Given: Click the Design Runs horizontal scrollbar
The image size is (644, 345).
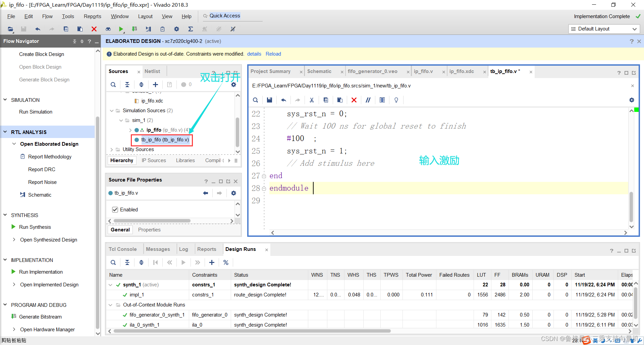Looking at the screenshot, I should coord(252,331).
